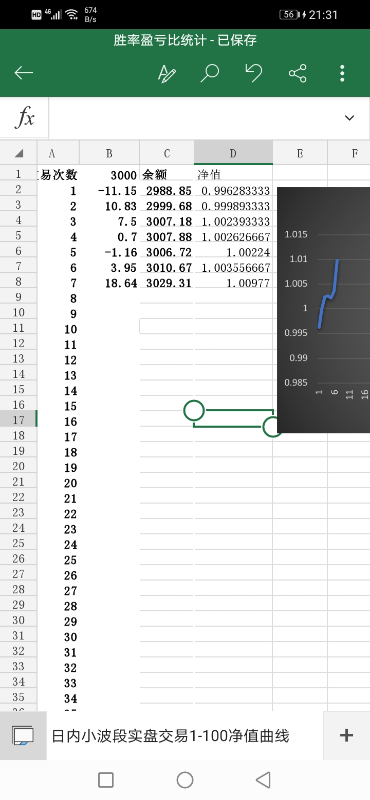The image size is (370, 800).
Task: Tap the fx function button
Action: click(24, 118)
